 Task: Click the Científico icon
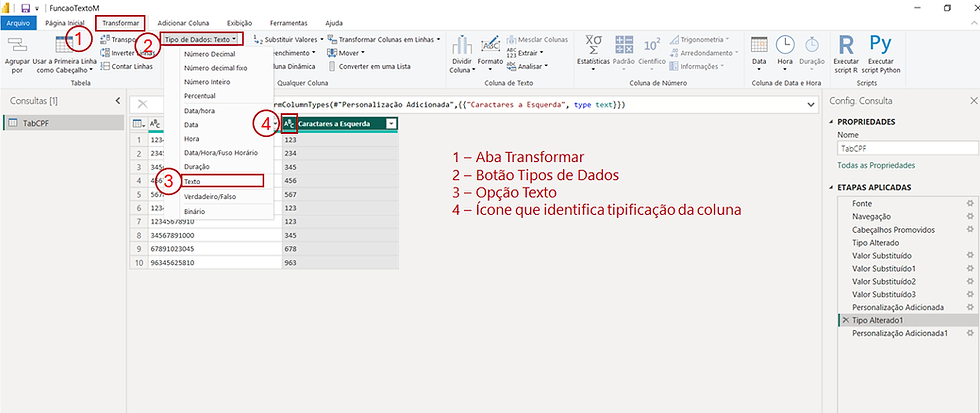[652, 44]
